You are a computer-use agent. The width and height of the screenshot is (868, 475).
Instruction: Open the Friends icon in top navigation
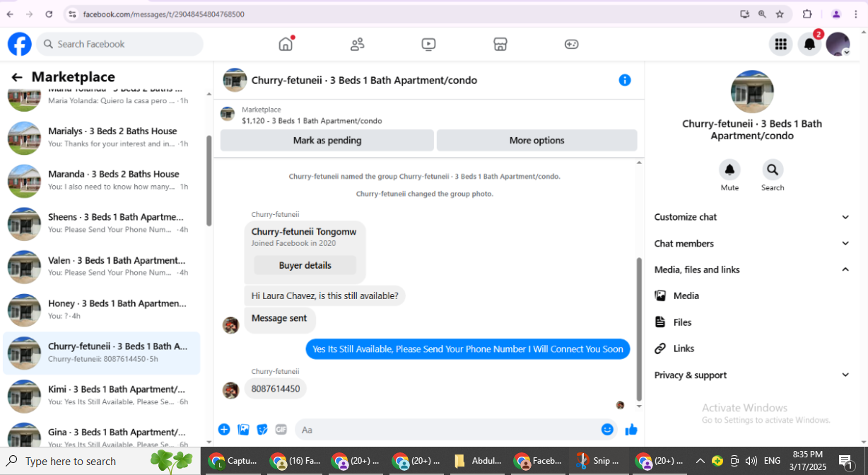point(358,44)
